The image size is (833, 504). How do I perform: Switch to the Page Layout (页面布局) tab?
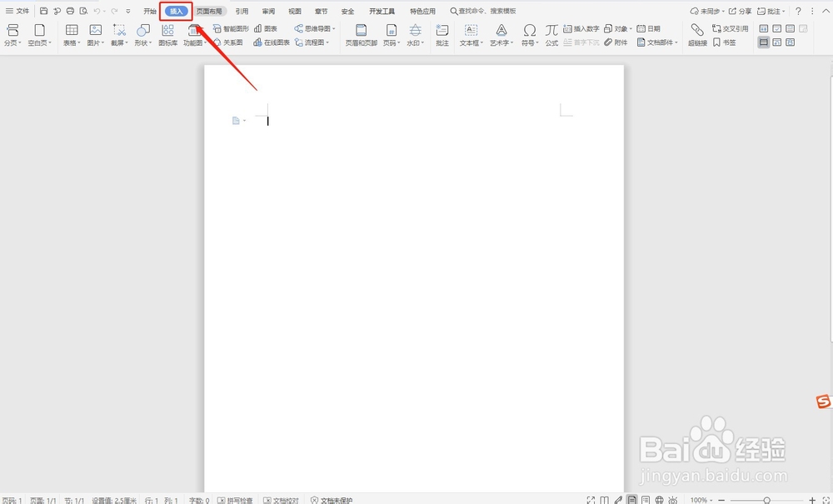coord(209,11)
